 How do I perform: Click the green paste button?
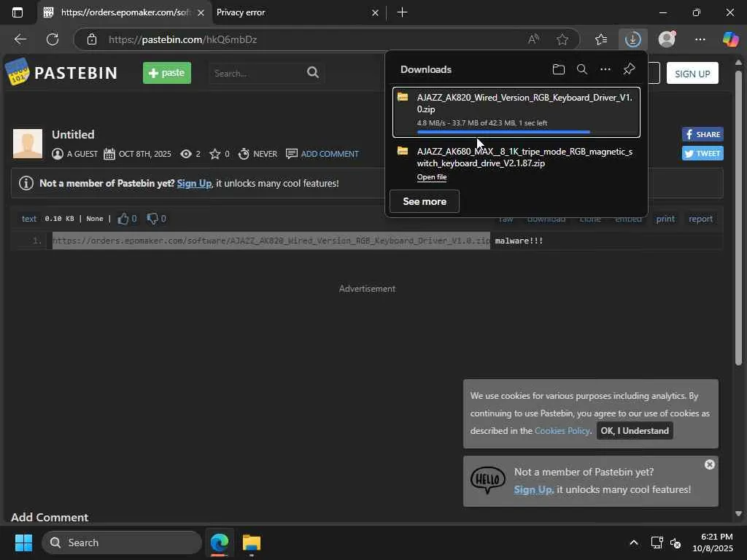[x=167, y=73]
